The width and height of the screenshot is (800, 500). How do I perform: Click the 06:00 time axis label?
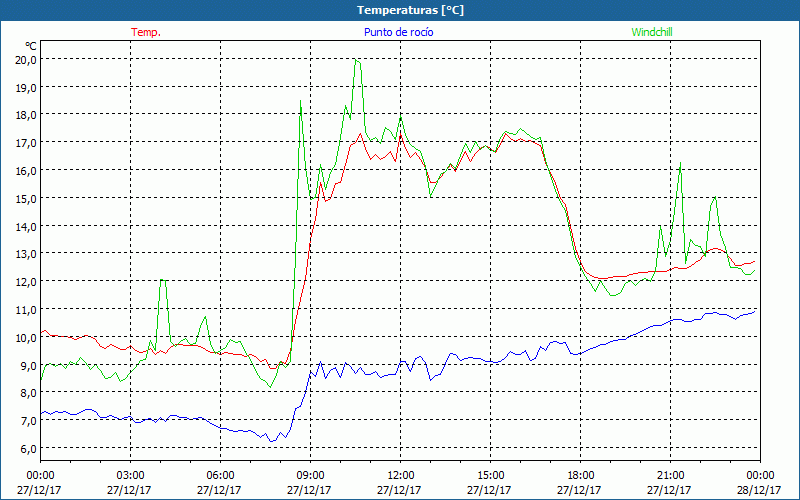[x=220, y=476]
